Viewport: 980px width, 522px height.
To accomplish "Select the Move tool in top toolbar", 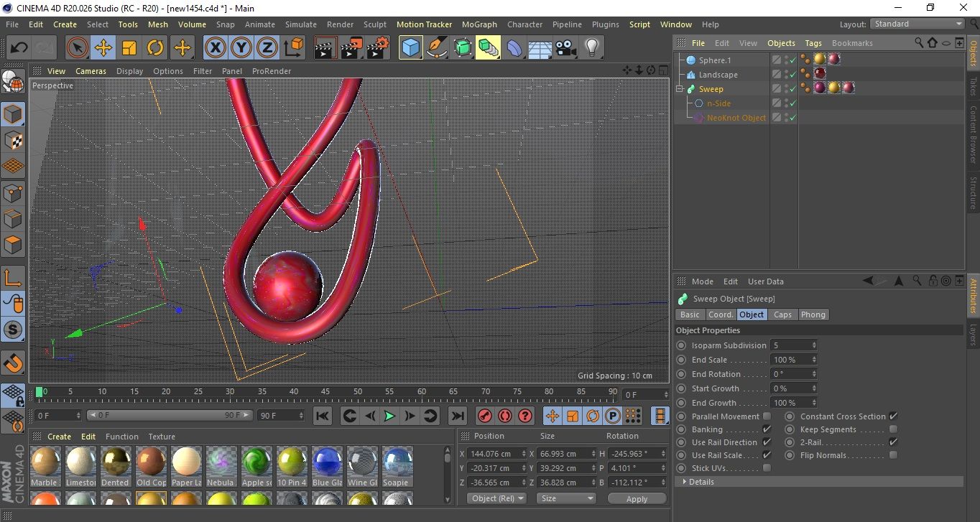I will pos(103,48).
